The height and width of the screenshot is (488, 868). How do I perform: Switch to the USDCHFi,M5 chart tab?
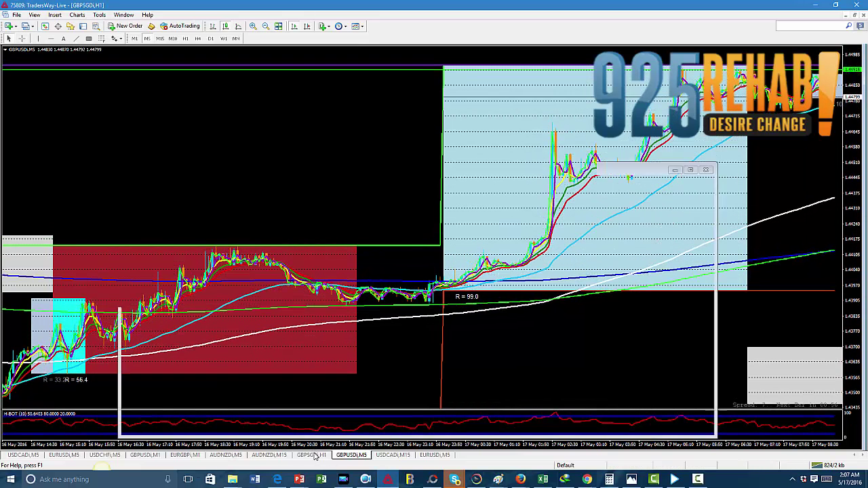coord(104,455)
